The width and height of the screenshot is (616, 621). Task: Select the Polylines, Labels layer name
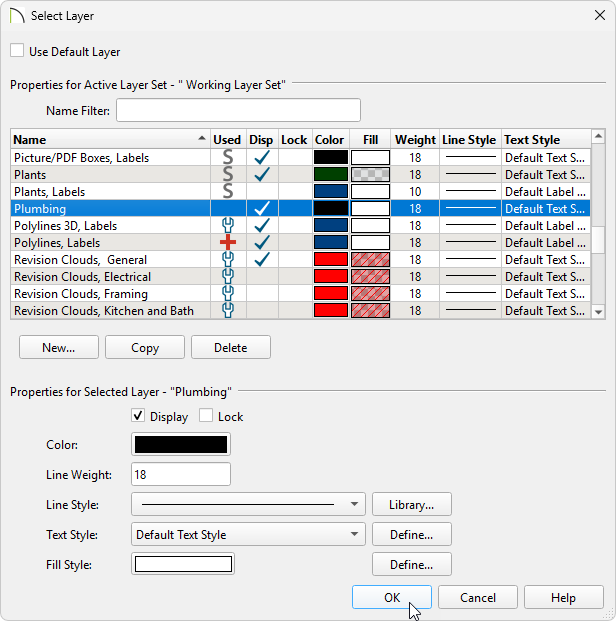pos(57,242)
